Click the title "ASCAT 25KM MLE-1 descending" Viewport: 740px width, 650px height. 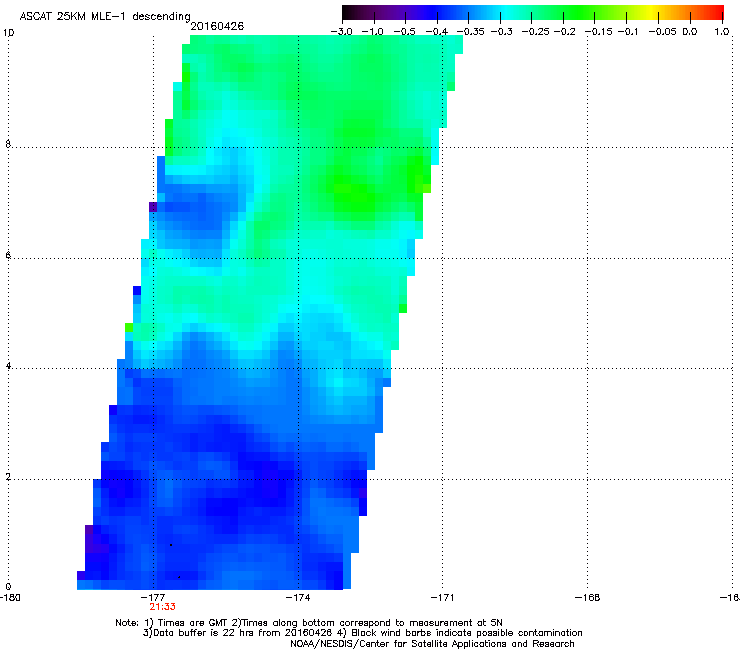click(105, 17)
